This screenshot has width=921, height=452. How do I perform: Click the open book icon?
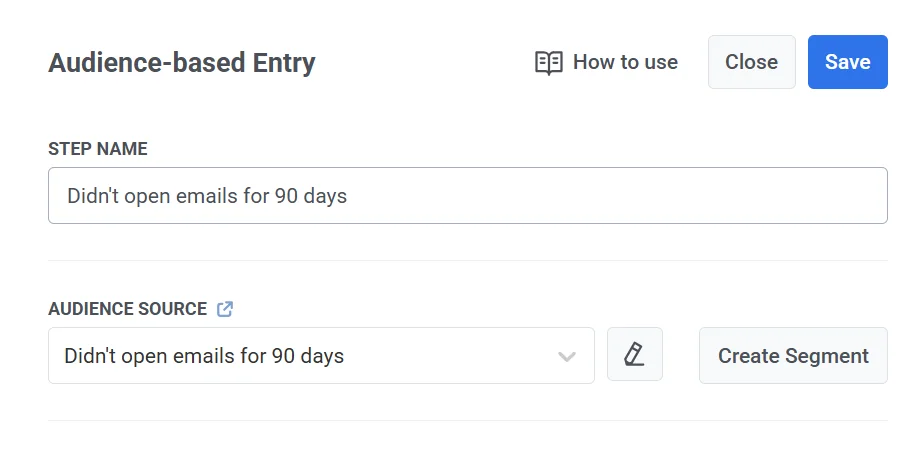(x=548, y=63)
